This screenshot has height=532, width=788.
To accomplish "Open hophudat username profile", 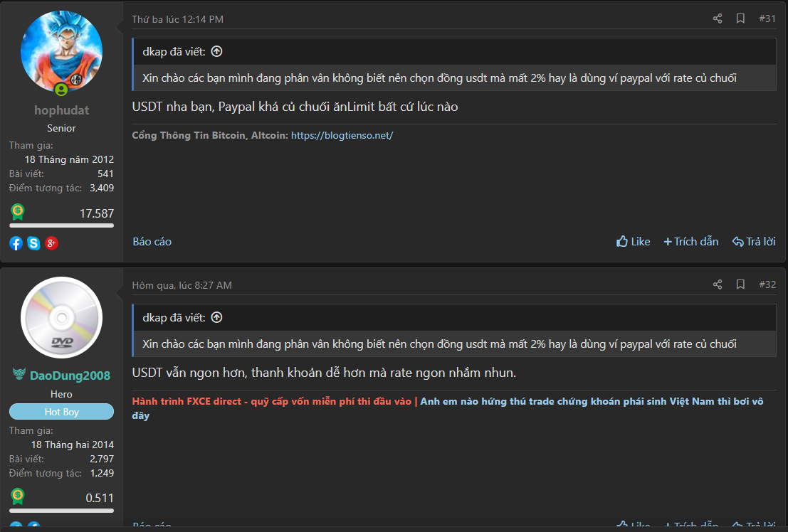I will (x=61, y=110).
